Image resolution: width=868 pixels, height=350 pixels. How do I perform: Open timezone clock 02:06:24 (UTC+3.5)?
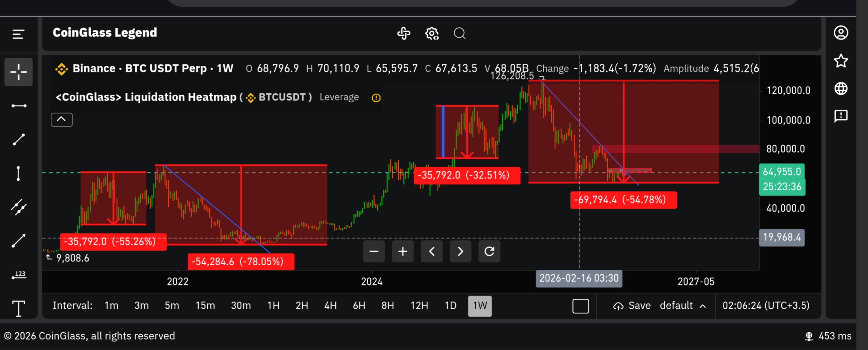[766, 306]
